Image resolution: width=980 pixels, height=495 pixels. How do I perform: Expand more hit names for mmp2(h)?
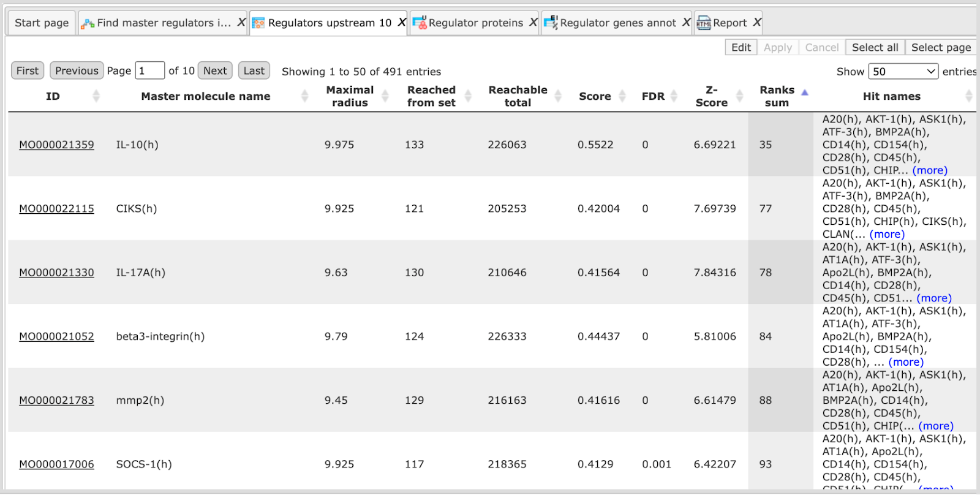(936, 426)
